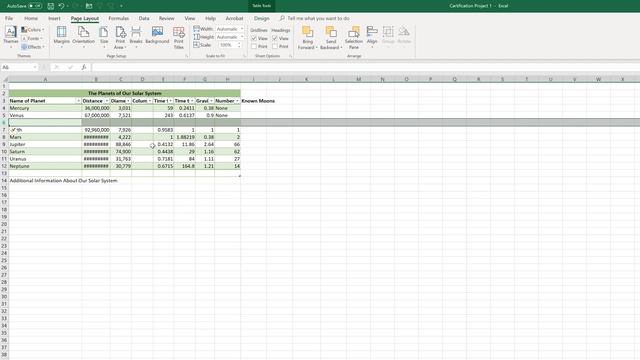Check Headings Print checkbox

pos(275,47)
